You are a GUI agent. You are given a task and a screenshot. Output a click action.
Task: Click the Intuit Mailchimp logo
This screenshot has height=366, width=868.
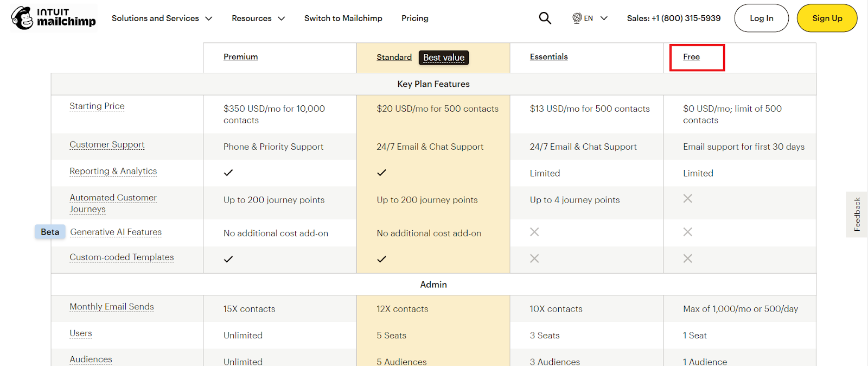(x=53, y=18)
